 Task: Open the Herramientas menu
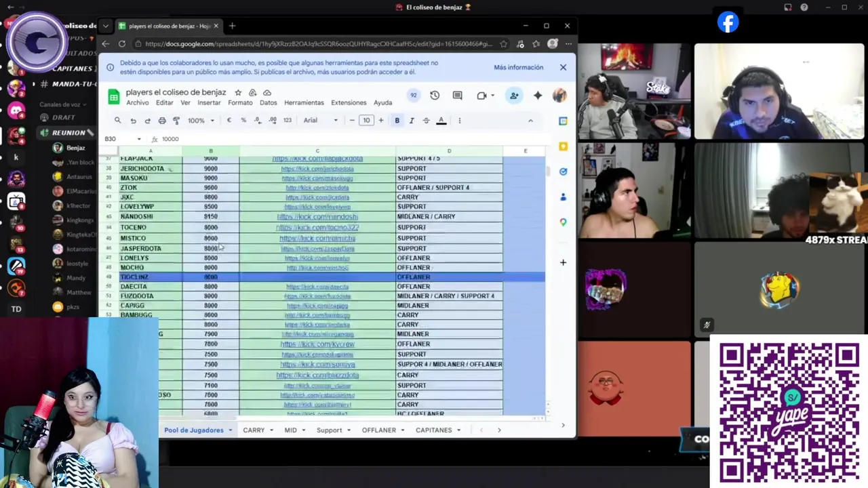[x=304, y=103]
